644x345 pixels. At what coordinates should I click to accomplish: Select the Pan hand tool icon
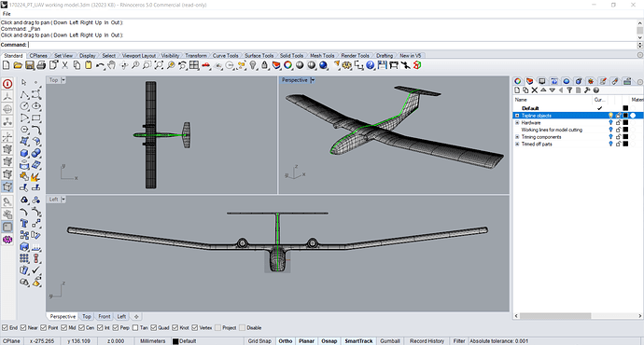111,65
